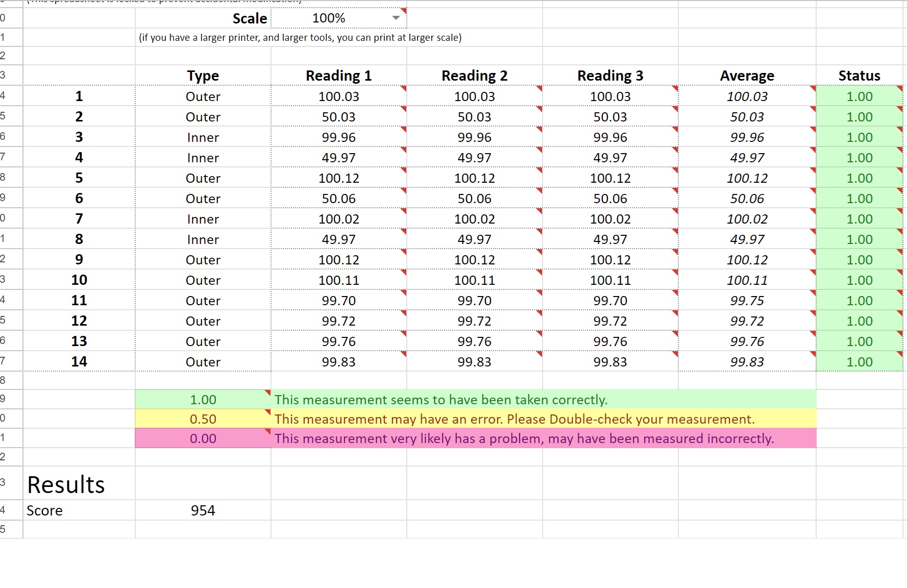907x588 pixels.
Task: Select the Status cell for measurement 1
Action: pos(860,96)
